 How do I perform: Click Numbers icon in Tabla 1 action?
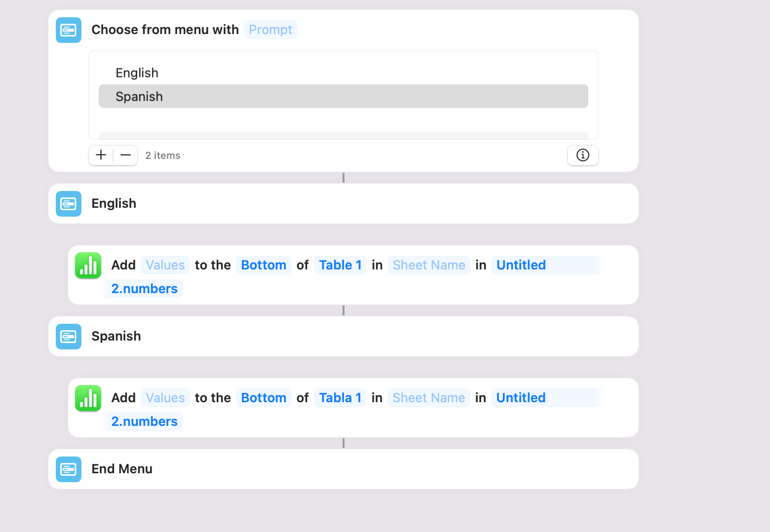click(88, 398)
